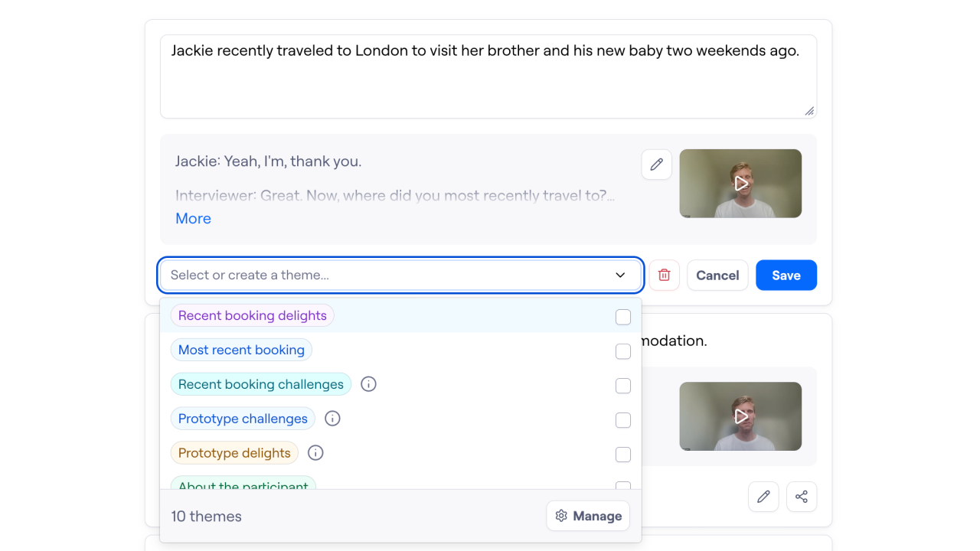Play the first interview video clip
The height and width of the screenshot is (551, 980).
(740, 184)
